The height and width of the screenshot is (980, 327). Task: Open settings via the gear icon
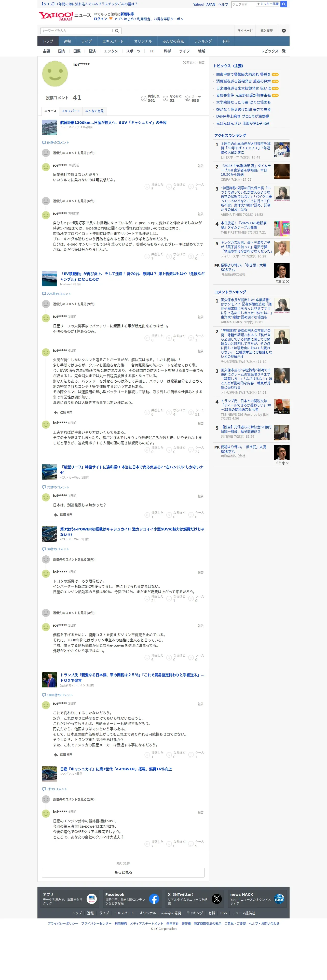pos(284,31)
